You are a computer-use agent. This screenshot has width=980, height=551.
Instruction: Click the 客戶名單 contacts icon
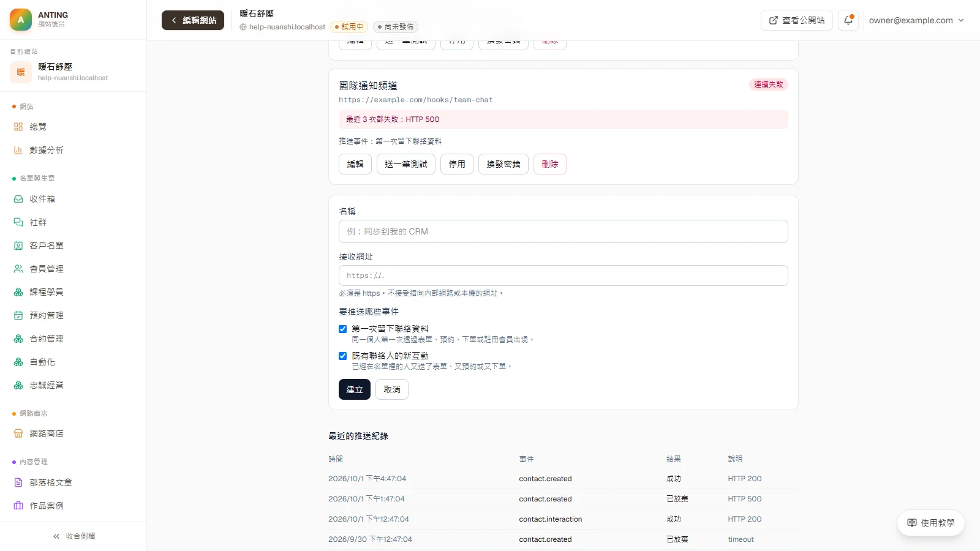coord(18,246)
